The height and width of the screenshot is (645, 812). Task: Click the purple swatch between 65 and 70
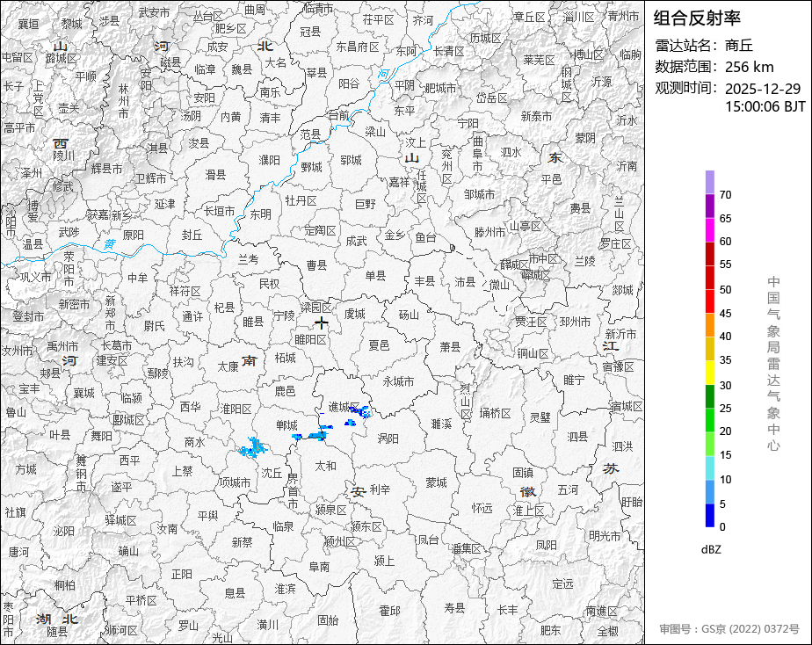(710, 206)
